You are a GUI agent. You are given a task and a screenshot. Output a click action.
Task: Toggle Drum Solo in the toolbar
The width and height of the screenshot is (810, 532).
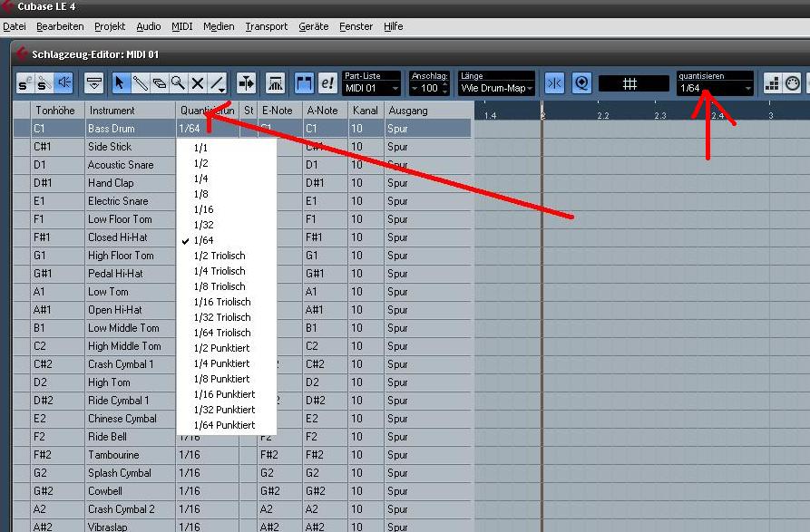click(44, 83)
